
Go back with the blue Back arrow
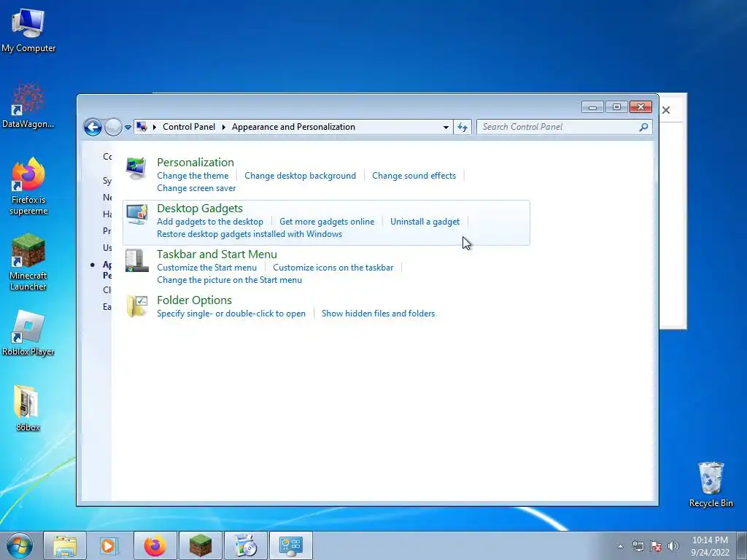click(93, 127)
